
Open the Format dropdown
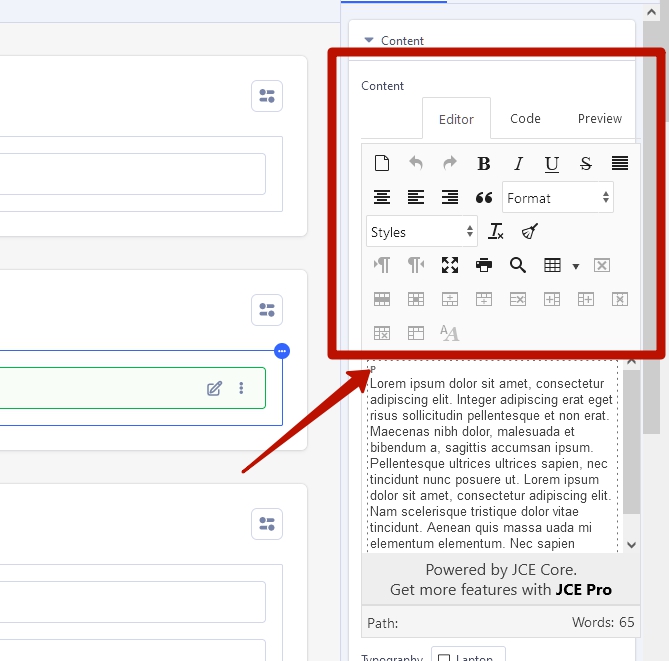tap(558, 198)
